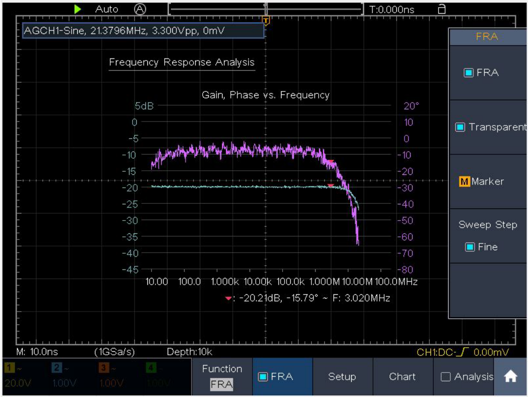Click the Gain, Phase vs. Frequency heading

point(266,95)
